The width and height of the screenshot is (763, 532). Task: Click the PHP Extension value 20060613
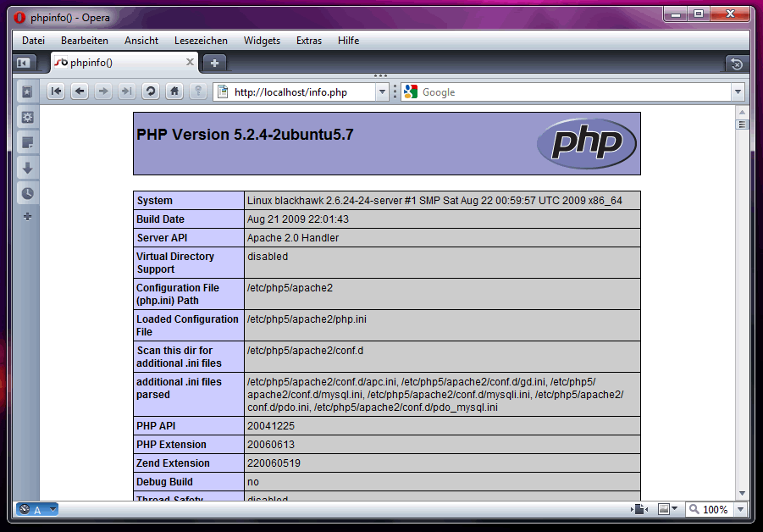pyautogui.click(x=270, y=445)
